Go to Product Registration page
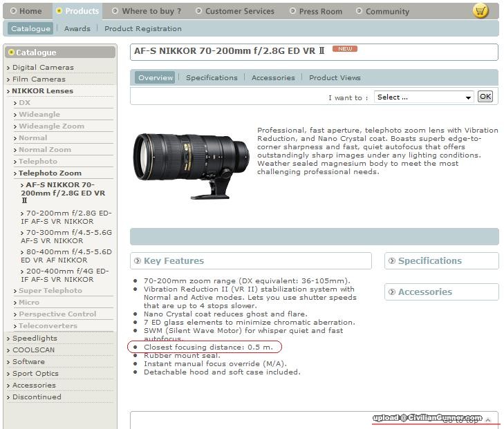The height and width of the screenshot is (429, 504). coord(143,29)
